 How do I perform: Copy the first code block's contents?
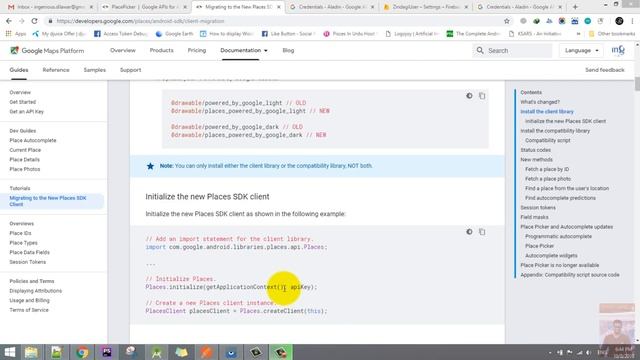click(482, 96)
